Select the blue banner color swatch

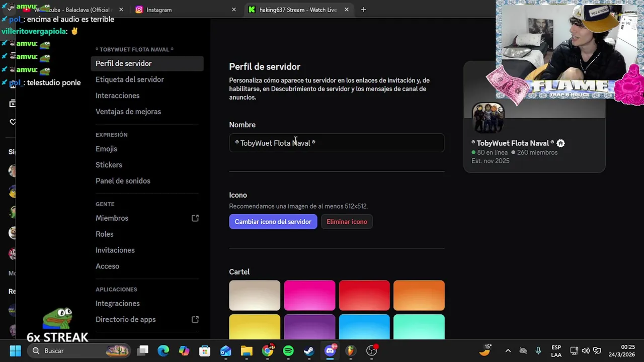(364, 327)
